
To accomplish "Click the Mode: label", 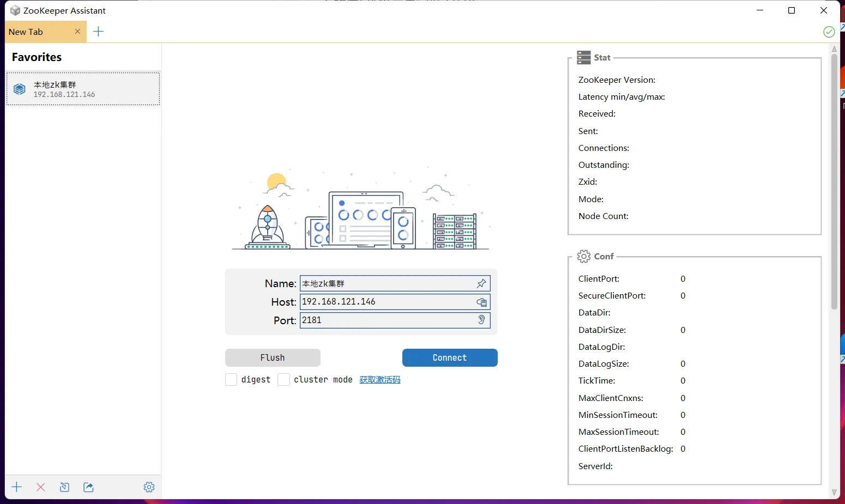I will (591, 199).
